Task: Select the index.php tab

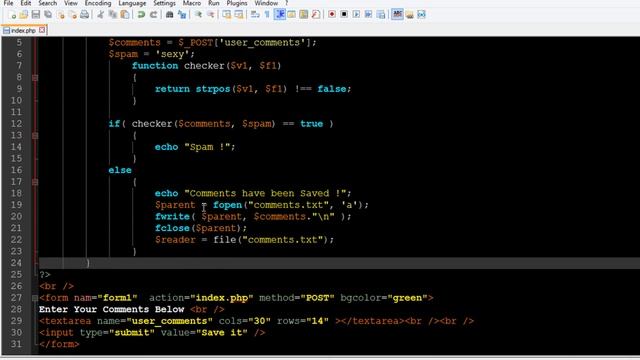Action: pyautogui.click(x=23, y=31)
